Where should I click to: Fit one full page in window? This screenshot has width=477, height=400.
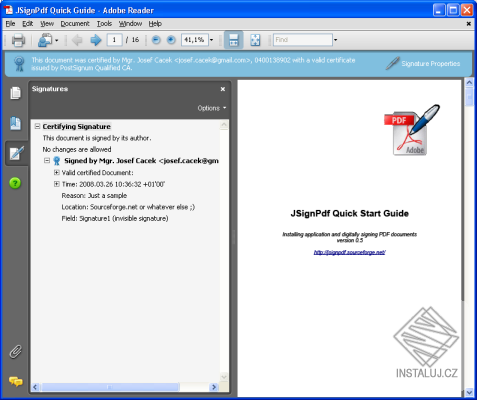[x=255, y=40]
